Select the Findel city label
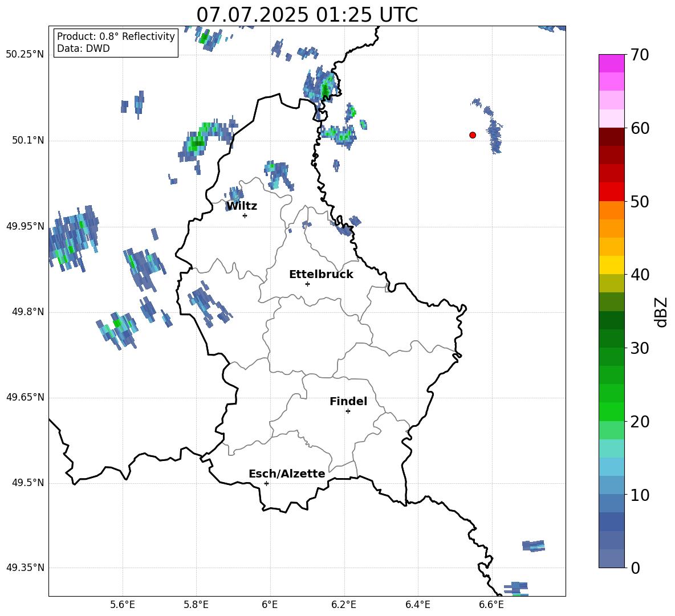The width and height of the screenshot is (675, 616). pos(348,401)
